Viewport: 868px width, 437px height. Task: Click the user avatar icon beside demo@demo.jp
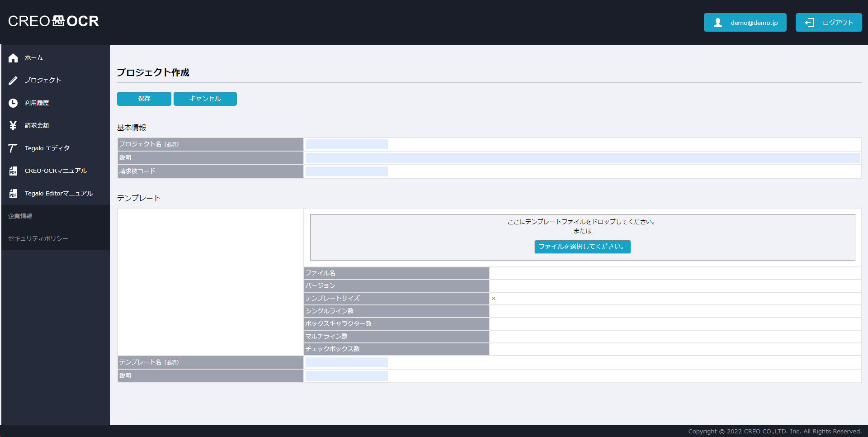tap(717, 23)
